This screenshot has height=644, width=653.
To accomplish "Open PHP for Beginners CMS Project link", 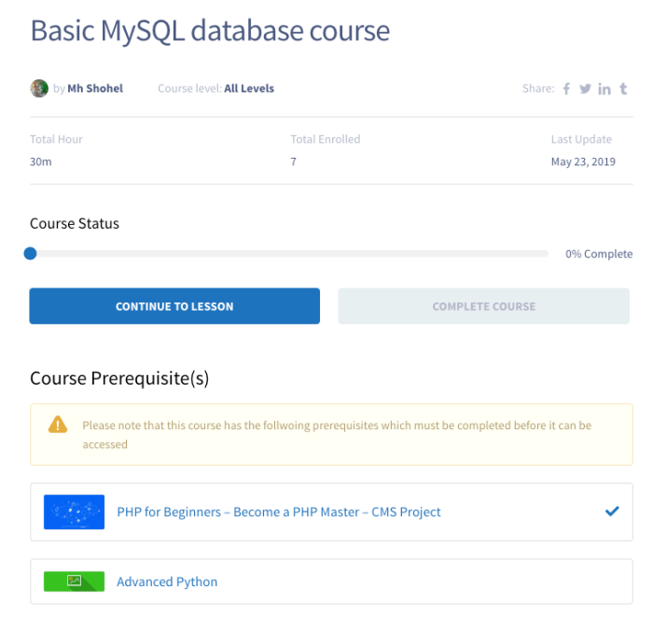I will [279, 512].
